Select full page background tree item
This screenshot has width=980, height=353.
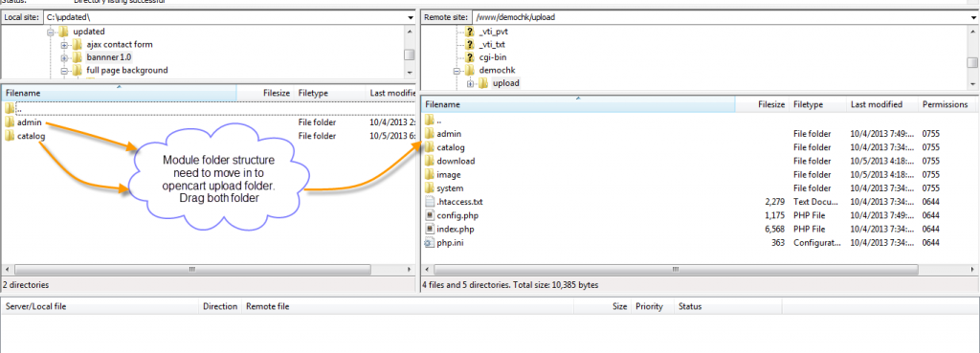pyautogui.click(x=127, y=71)
